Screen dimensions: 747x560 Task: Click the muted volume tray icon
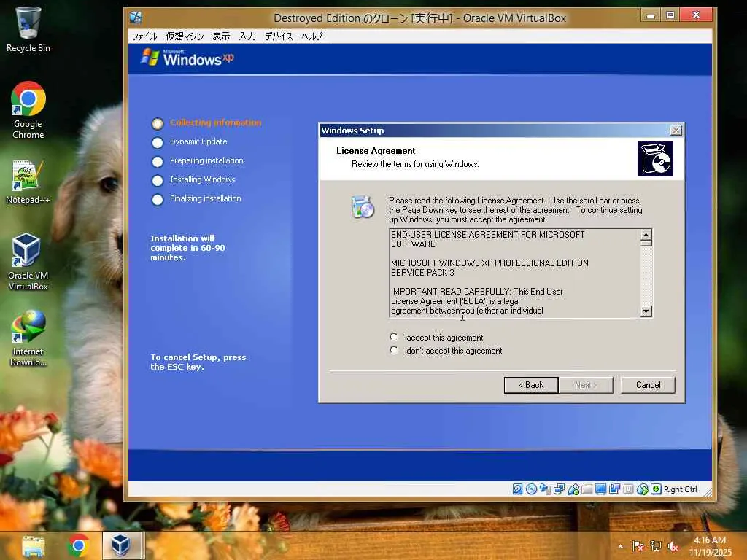pyautogui.click(x=673, y=546)
